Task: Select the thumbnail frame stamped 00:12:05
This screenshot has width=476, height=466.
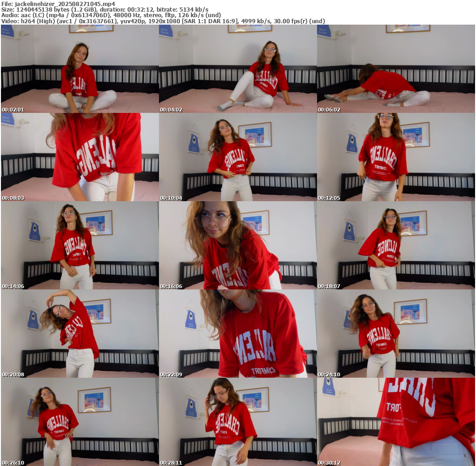Action: [396, 157]
